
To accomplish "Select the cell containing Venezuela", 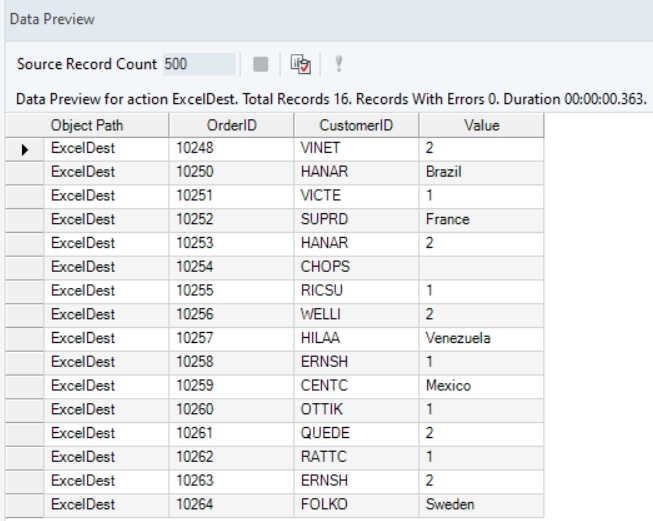I will coord(481,330).
